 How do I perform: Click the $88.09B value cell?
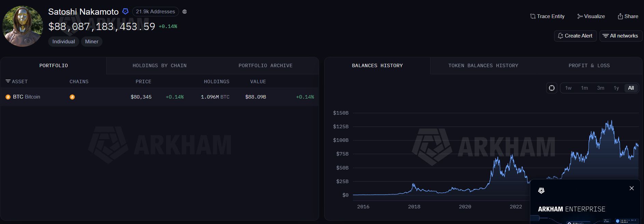(x=256, y=97)
